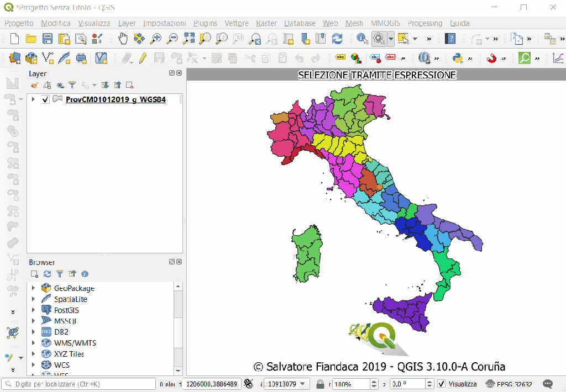This screenshot has width=566, height=392.
Task: Toggle the scale lock padlock
Action: coord(320,384)
